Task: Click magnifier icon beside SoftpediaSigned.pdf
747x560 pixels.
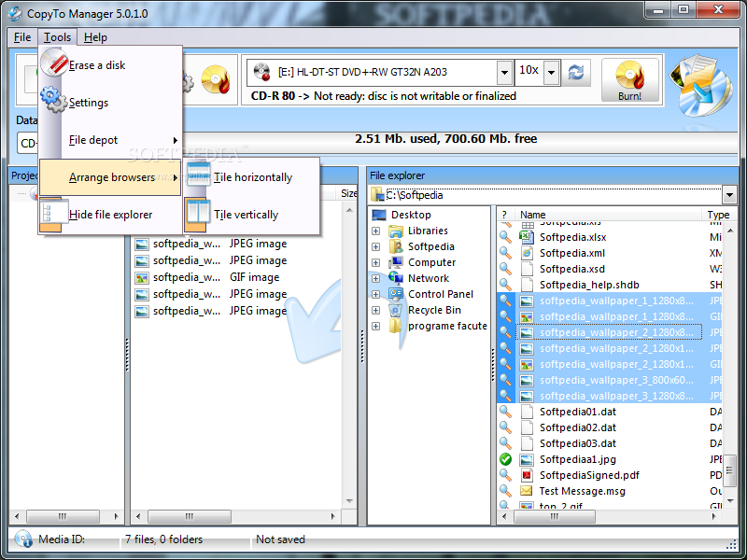Action: pyautogui.click(x=505, y=475)
